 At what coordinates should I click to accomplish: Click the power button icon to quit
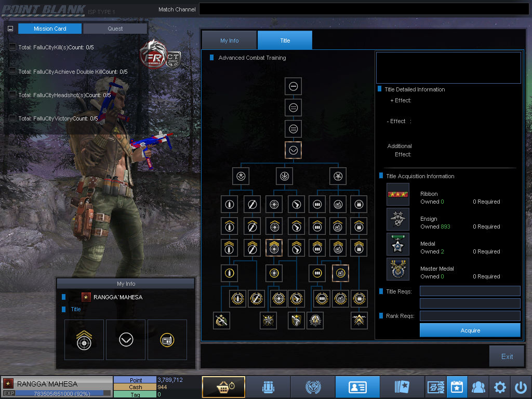(521, 387)
